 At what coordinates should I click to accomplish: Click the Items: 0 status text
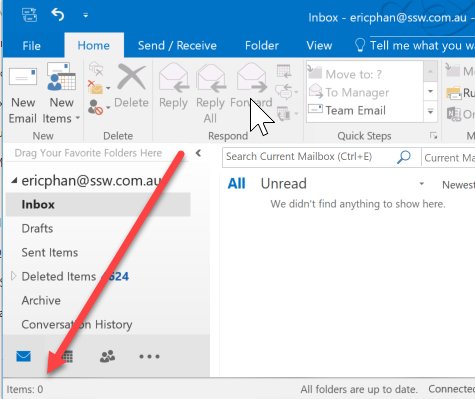point(25,389)
